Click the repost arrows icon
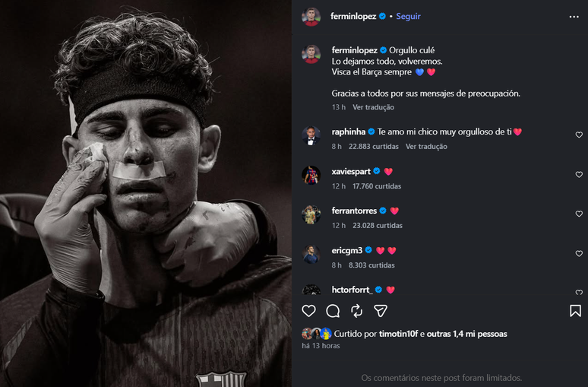 click(356, 311)
